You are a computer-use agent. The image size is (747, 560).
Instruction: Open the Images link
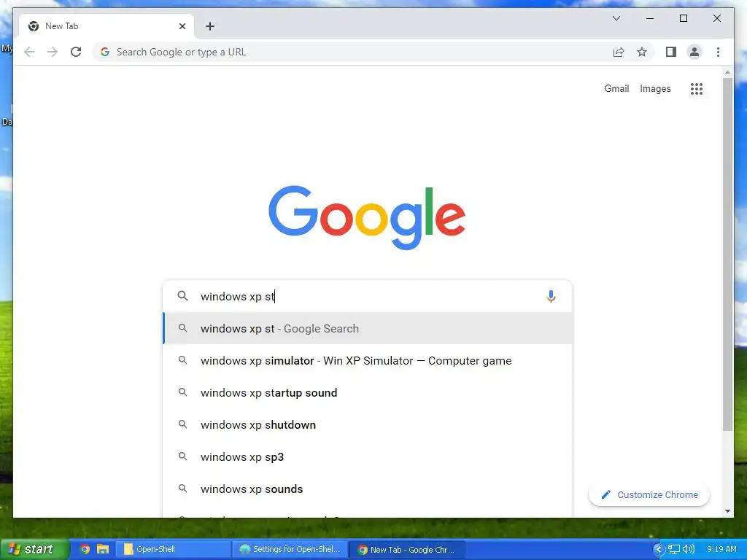655,88
